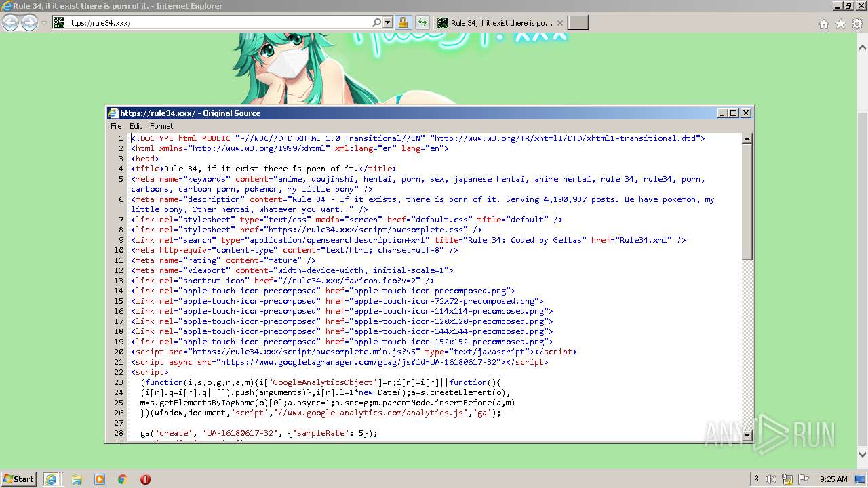868x488 pixels.
Task: Click the awesomplete.min.js script line 20
Action: click(x=353, y=352)
